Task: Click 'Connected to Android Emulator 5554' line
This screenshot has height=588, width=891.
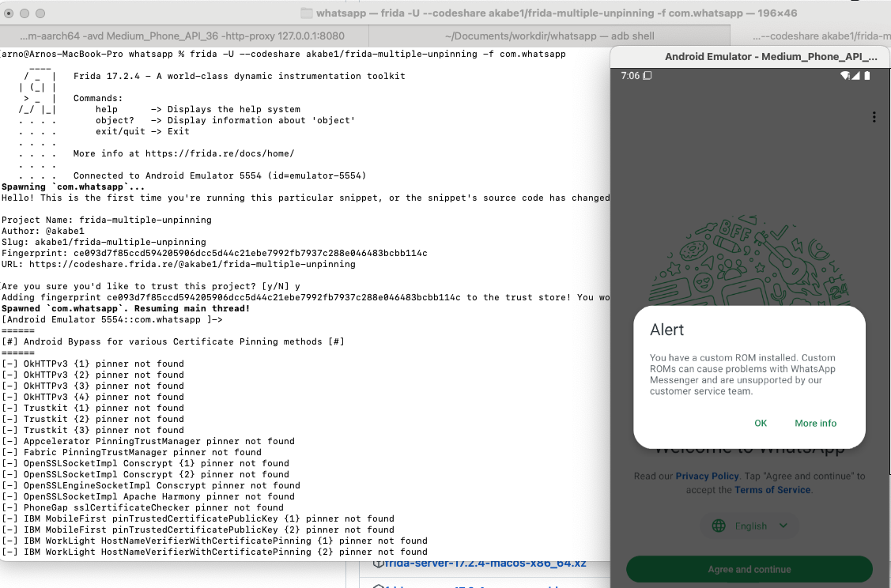Action: pyautogui.click(x=220, y=175)
